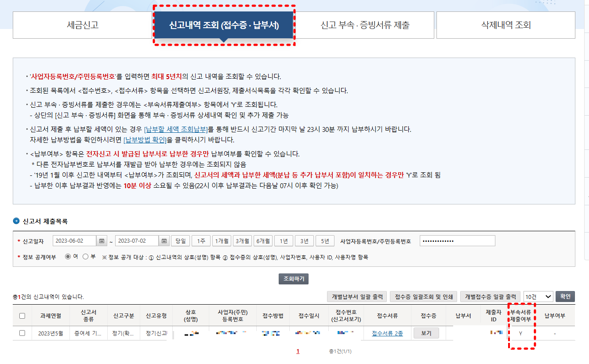Click the 사업자등록번호/주민등록번호 input field
The width and height of the screenshot is (589, 364).
coord(457,240)
